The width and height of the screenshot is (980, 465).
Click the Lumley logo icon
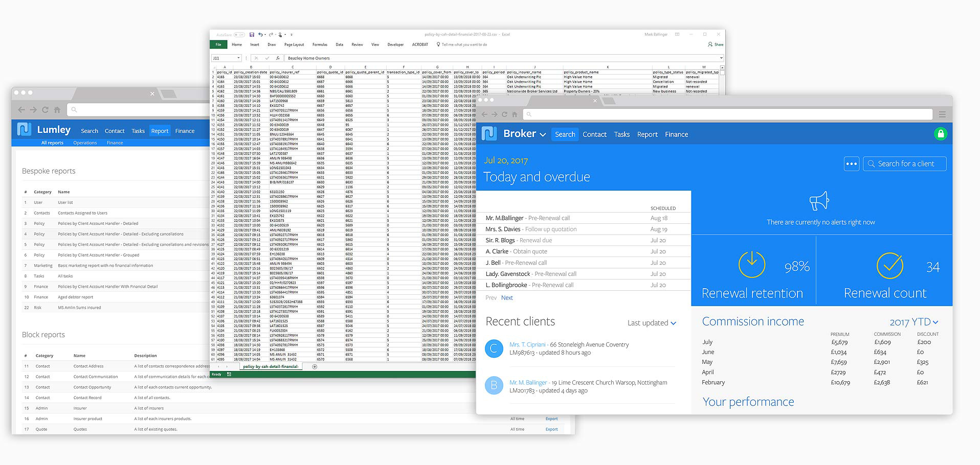click(24, 129)
